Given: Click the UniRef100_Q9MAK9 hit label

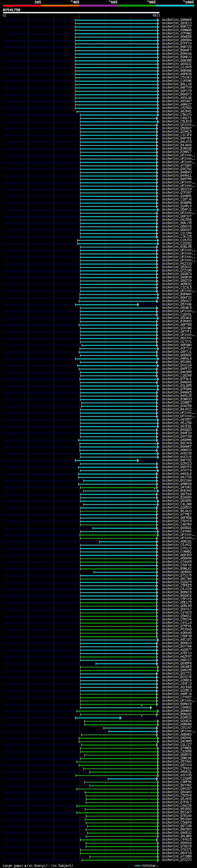Looking at the screenshot, I should [x=177, y=20].
